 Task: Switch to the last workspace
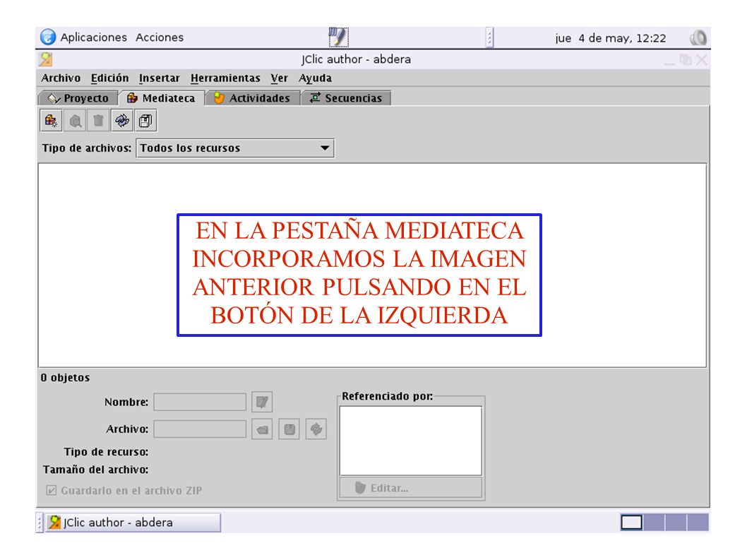click(x=698, y=523)
